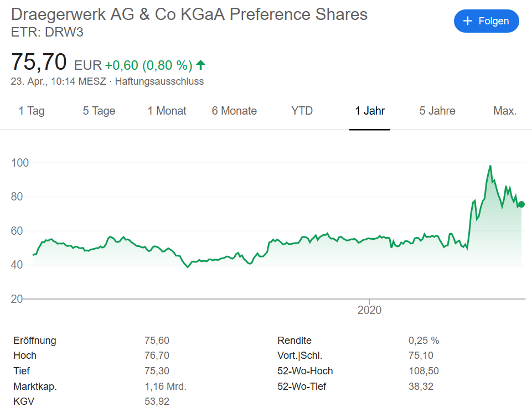Click the plus icon in Folgen button
The height and width of the screenshot is (407, 532).
pyautogui.click(x=468, y=21)
